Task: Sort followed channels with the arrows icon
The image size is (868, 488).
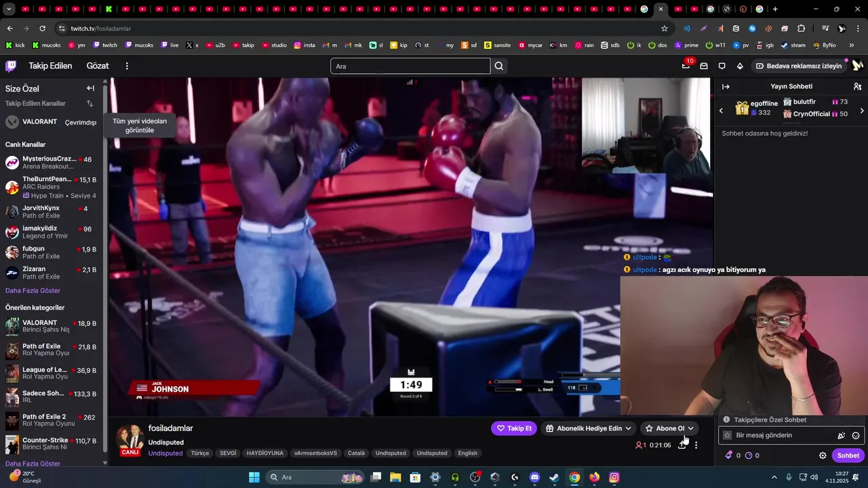Action: coord(90,104)
